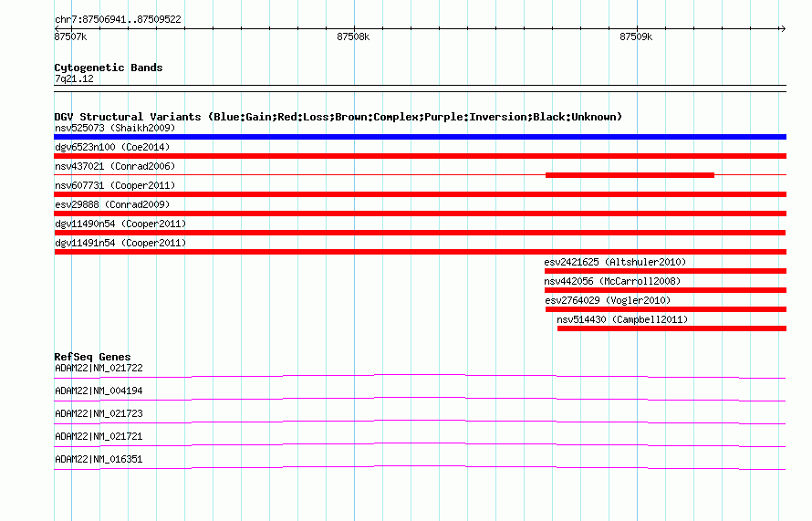The height and width of the screenshot is (521, 812).
Task: Open transcript ADAM22|NM_021722 label
Action: coord(99,369)
